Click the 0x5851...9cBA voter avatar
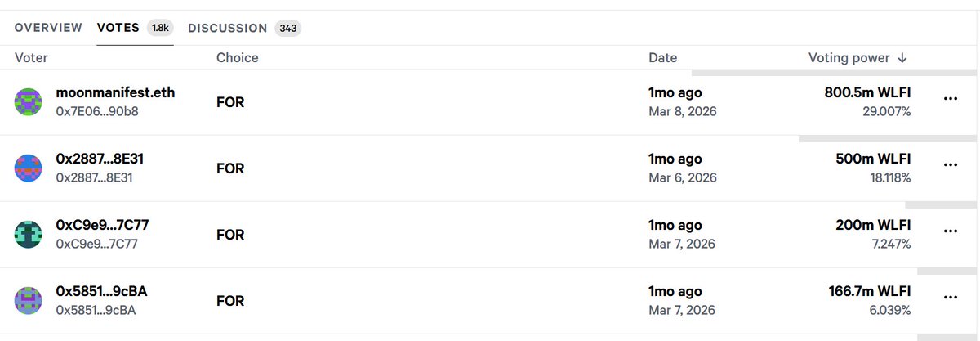The height and width of the screenshot is (341, 980). click(28, 301)
